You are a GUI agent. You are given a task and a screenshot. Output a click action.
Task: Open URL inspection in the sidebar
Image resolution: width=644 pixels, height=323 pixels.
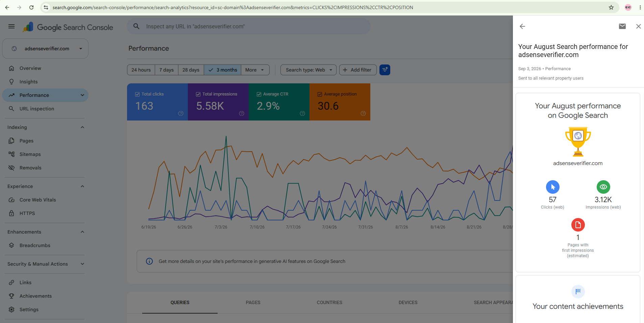[45, 109]
